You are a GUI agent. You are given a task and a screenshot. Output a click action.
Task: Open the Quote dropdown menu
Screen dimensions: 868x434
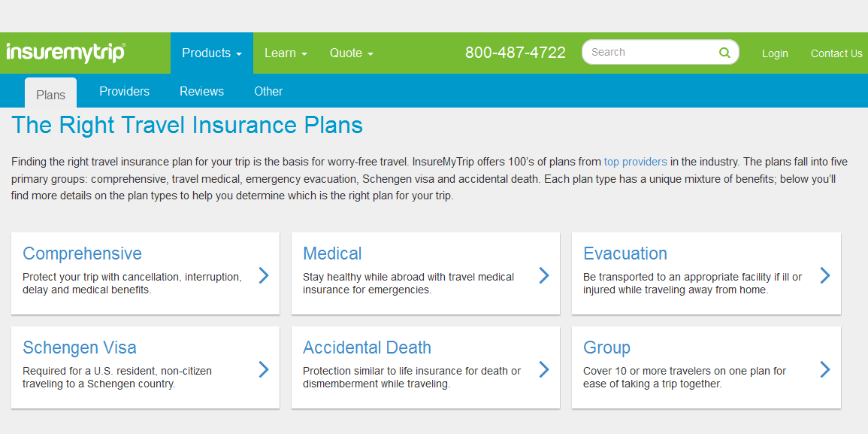[351, 53]
